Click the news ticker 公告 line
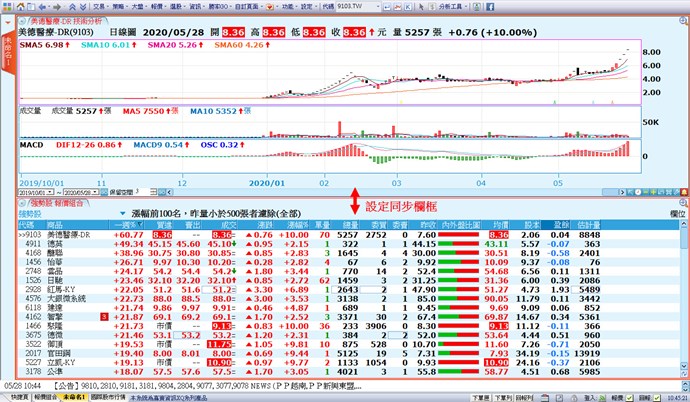The width and height of the screenshot is (690, 402). point(207,386)
